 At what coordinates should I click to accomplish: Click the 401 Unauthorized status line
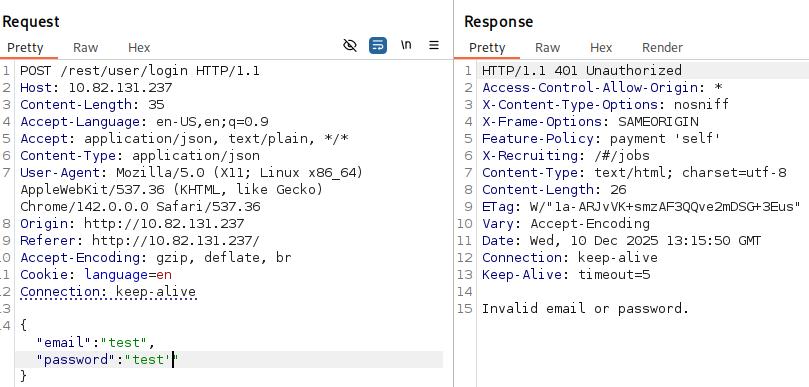pyautogui.click(x=581, y=70)
